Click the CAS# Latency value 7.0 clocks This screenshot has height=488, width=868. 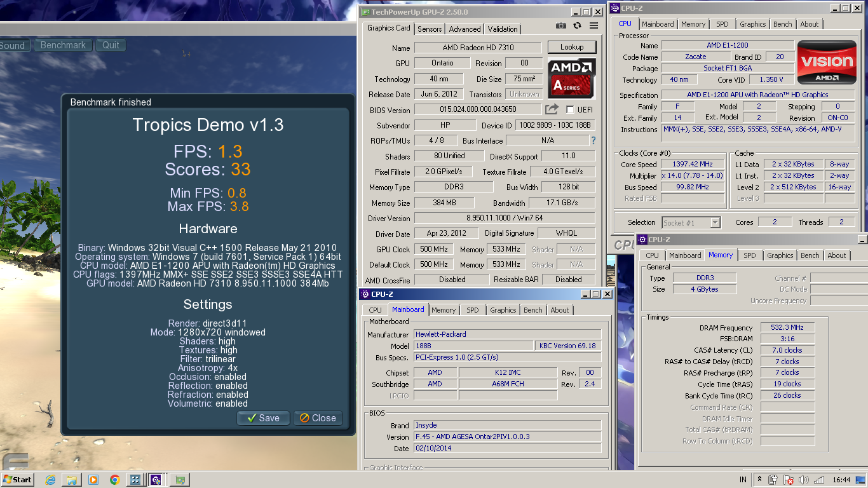(x=787, y=350)
